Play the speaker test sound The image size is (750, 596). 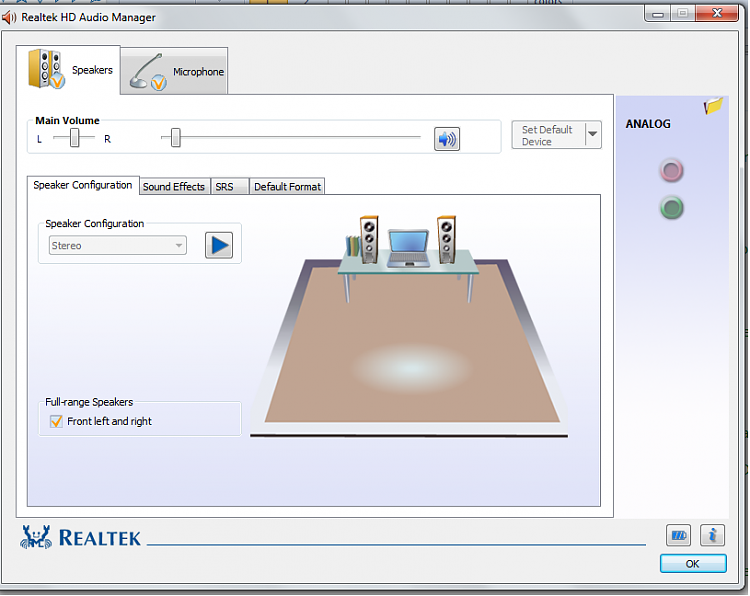pos(219,245)
